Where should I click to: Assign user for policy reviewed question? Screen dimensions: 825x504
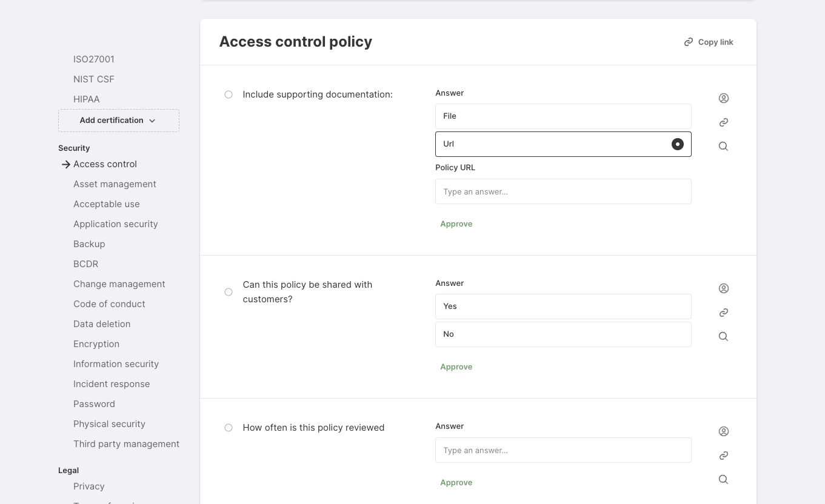click(723, 431)
